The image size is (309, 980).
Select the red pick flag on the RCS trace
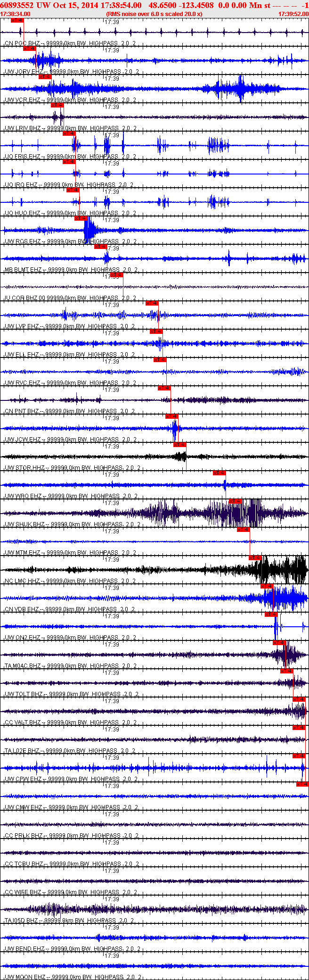pos(81,218)
